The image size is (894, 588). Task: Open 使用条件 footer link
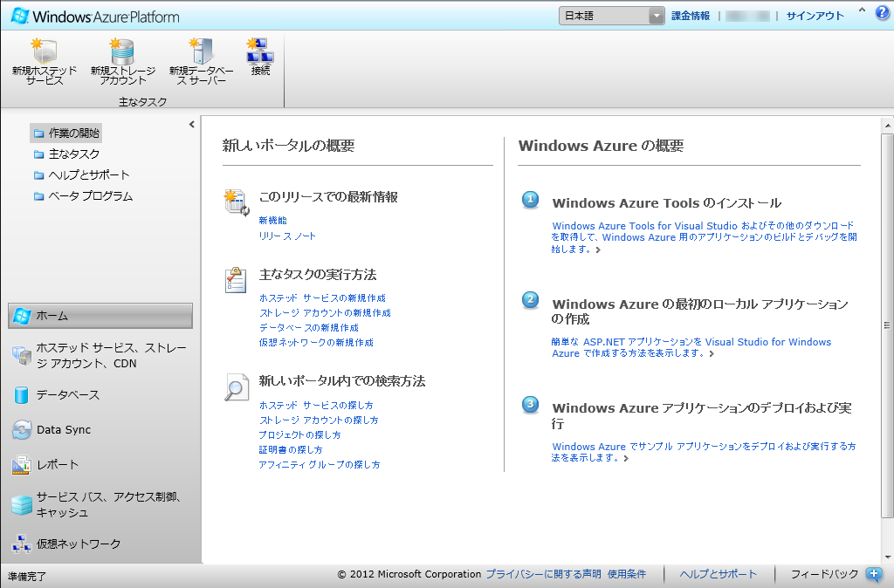click(627, 574)
